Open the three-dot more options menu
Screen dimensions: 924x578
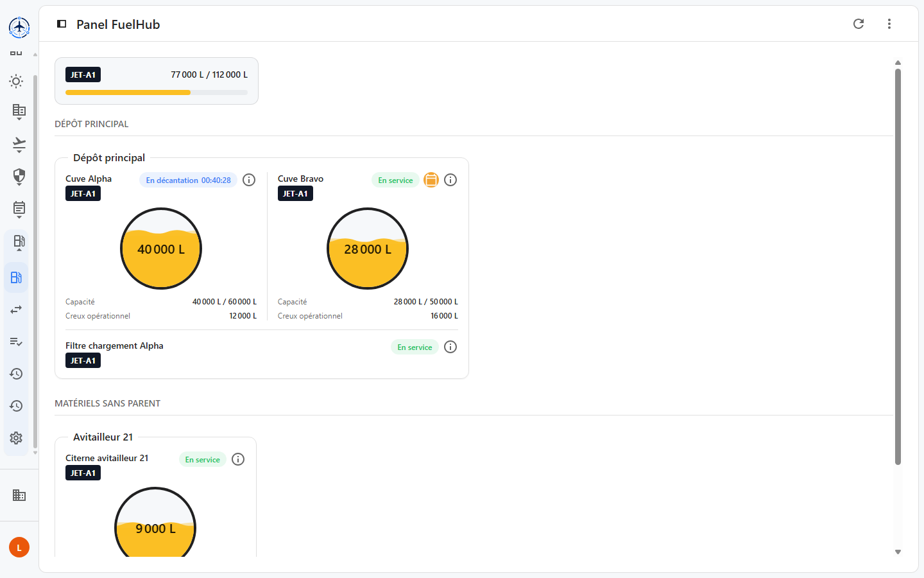pyautogui.click(x=889, y=24)
